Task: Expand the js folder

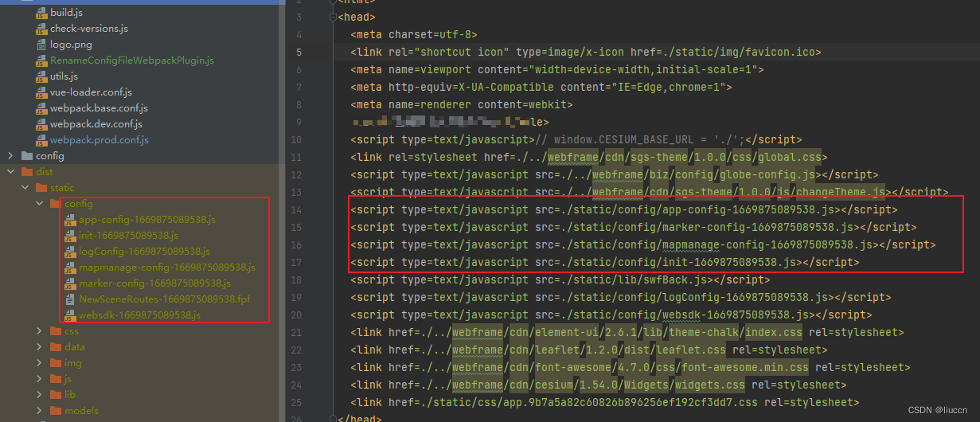Action: click(x=39, y=379)
